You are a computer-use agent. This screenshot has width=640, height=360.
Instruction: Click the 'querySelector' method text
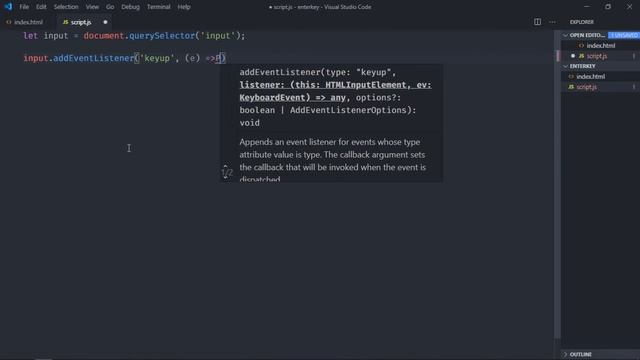[162, 36]
